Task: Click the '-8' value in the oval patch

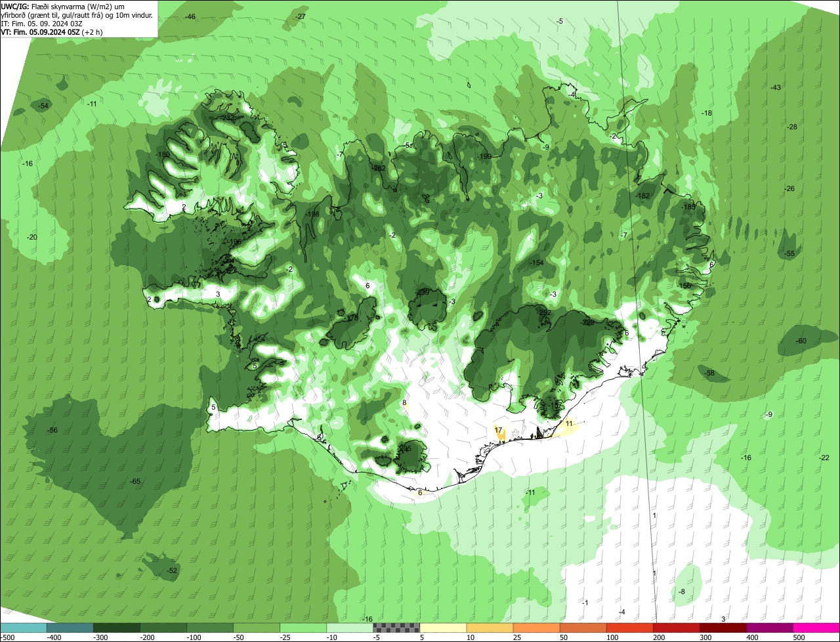Action: click(x=682, y=591)
